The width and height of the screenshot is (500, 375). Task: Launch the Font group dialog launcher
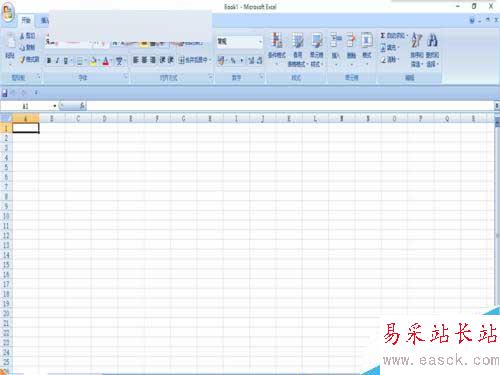pos(126,77)
